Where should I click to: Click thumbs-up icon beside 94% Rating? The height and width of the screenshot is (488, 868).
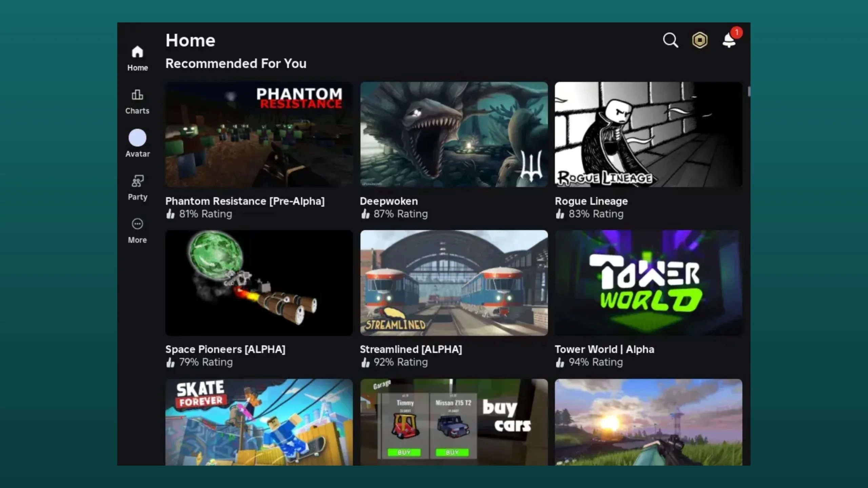[x=560, y=362]
